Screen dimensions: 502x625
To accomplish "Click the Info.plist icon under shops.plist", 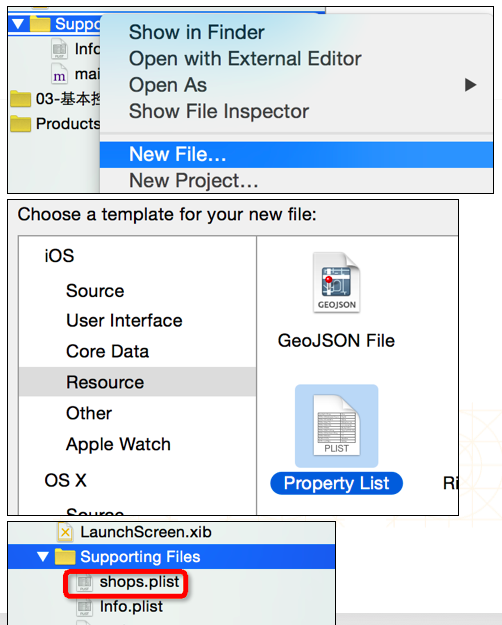I will pyautogui.click(x=84, y=607).
